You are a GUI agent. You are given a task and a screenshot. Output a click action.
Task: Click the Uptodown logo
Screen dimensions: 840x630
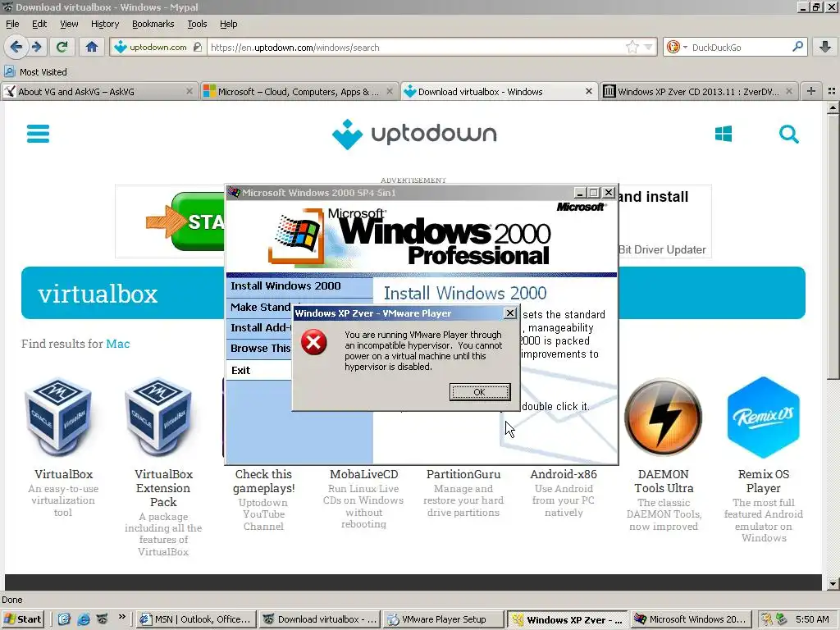(x=414, y=134)
